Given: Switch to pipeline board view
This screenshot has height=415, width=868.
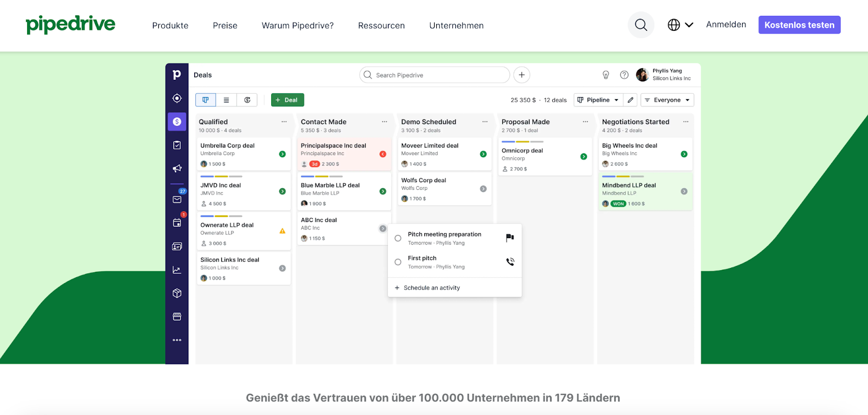Looking at the screenshot, I should click(206, 100).
